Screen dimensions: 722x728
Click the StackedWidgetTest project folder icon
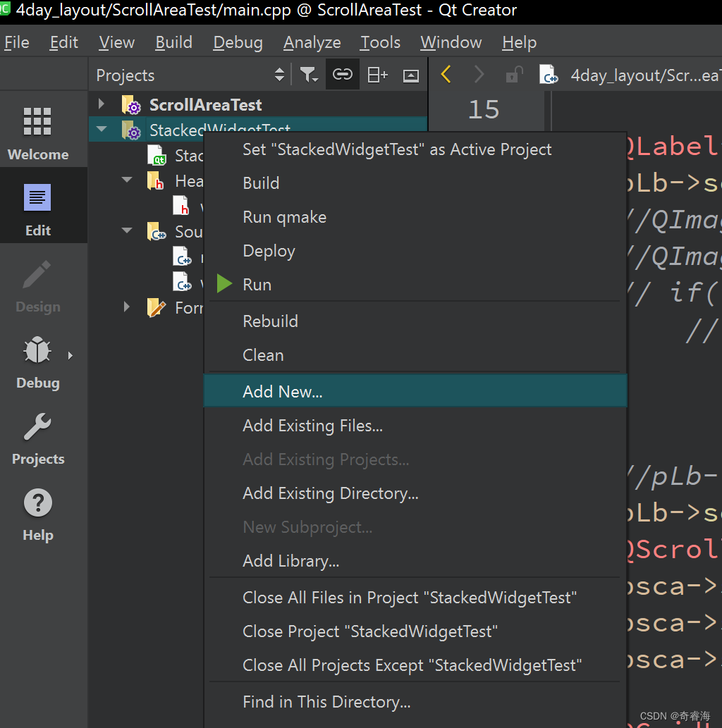click(x=131, y=130)
